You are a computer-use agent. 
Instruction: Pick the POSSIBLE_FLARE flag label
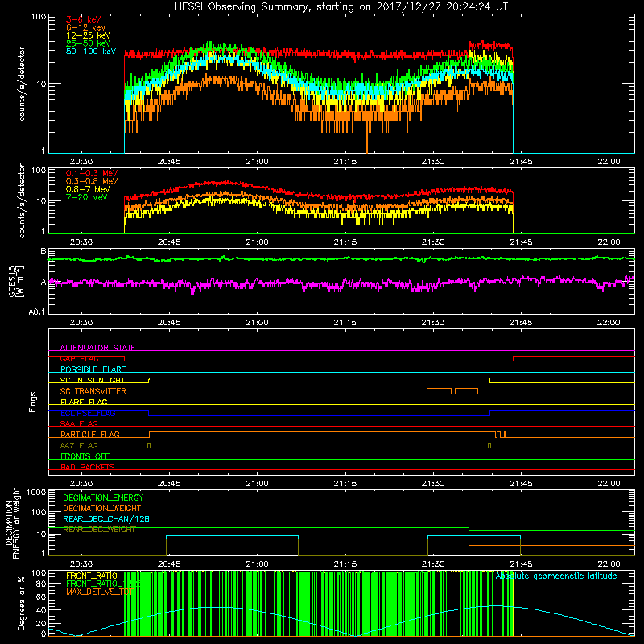tap(93, 369)
